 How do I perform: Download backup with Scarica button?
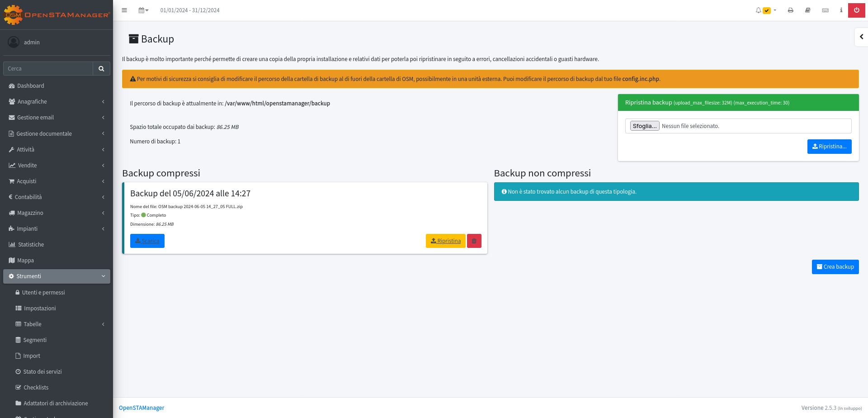(147, 241)
